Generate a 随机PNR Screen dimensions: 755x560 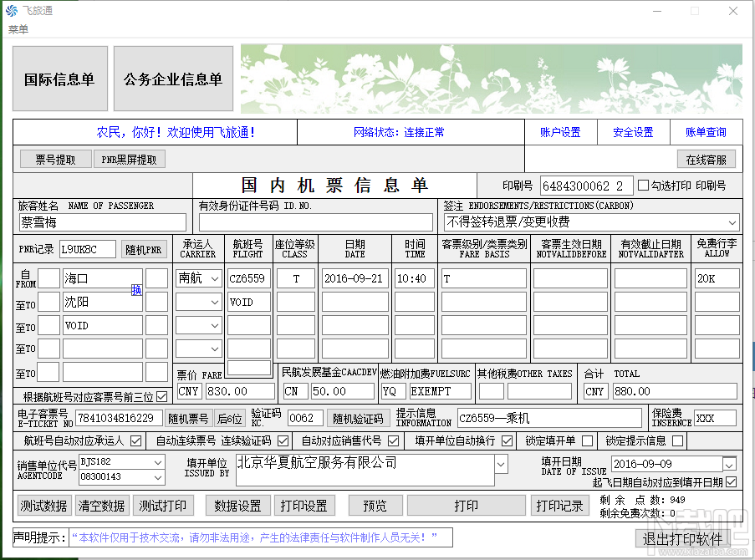point(144,249)
